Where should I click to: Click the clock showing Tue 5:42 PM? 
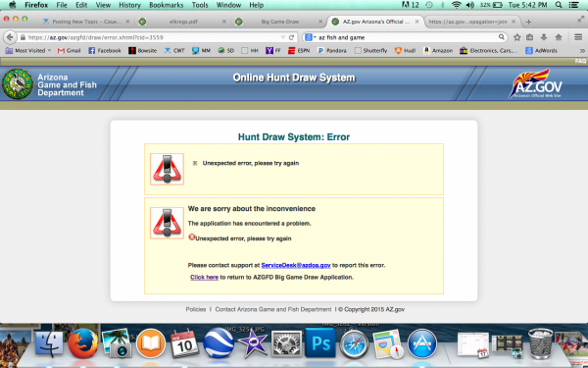click(527, 5)
